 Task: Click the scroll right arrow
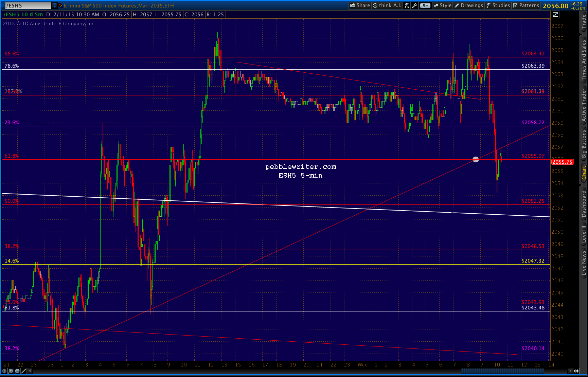(x=571, y=371)
